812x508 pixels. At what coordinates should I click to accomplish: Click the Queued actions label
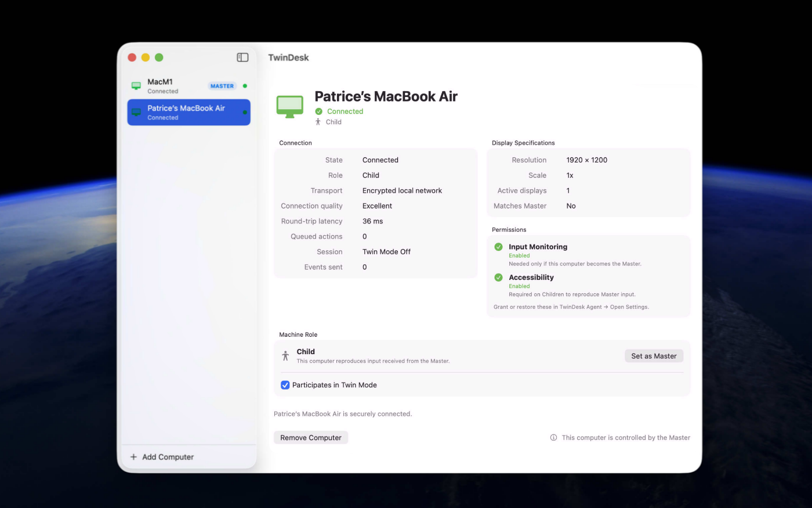tap(316, 237)
